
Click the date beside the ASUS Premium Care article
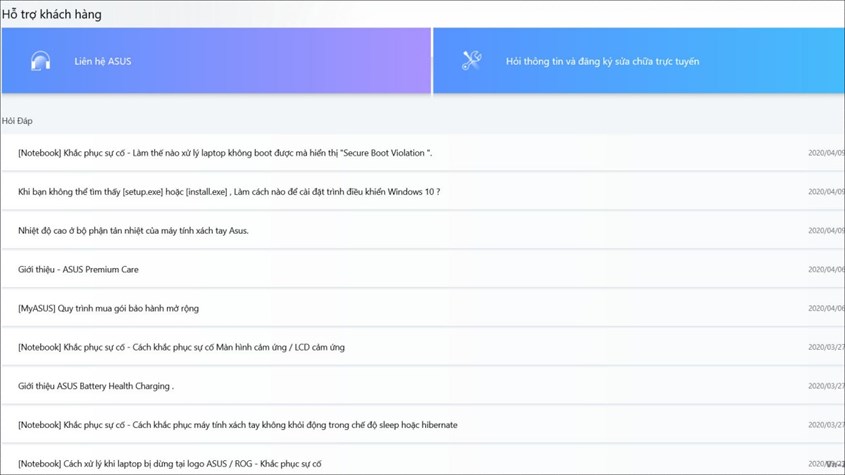coord(825,270)
